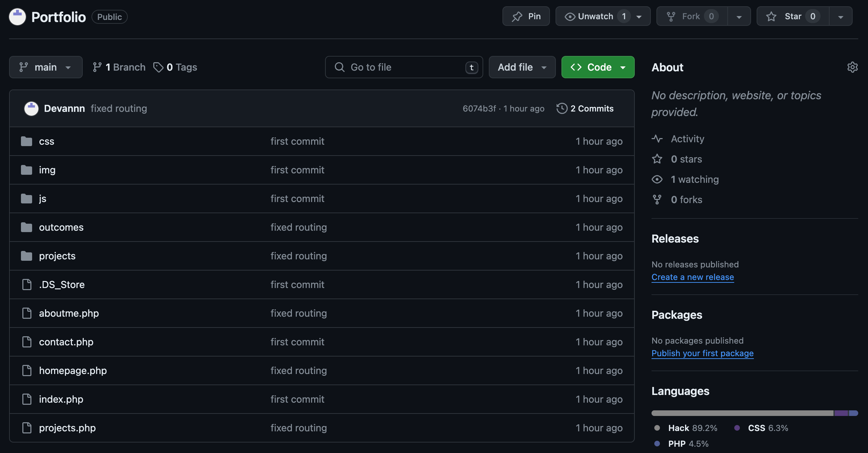Click the PHP 4.5% language entry
The height and width of the screenshot is (453, 868).
pos(681,444)
